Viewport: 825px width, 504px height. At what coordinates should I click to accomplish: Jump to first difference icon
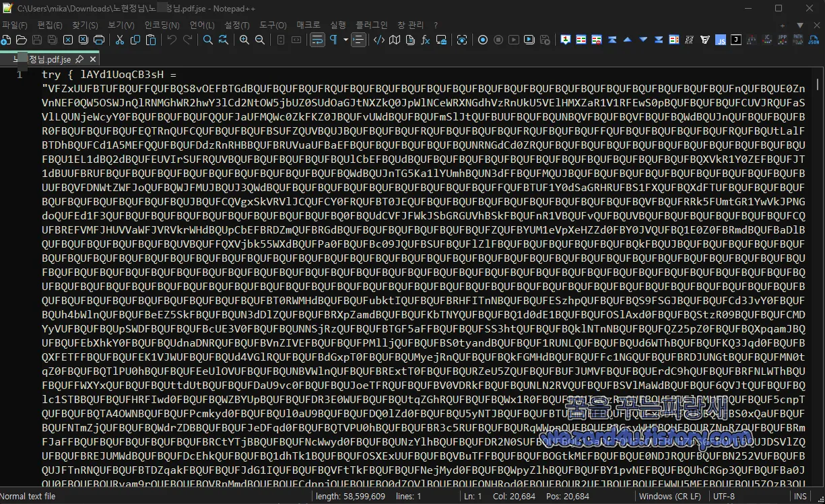point(612,40)
